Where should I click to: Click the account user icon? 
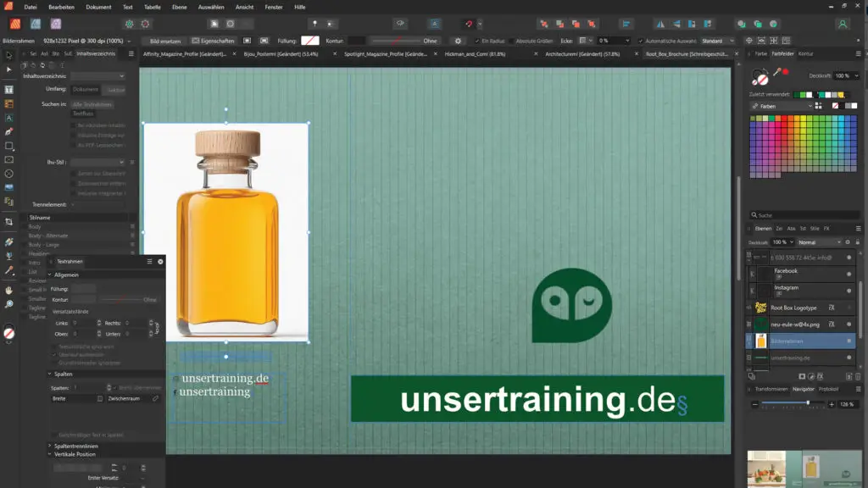pos(843,24)
